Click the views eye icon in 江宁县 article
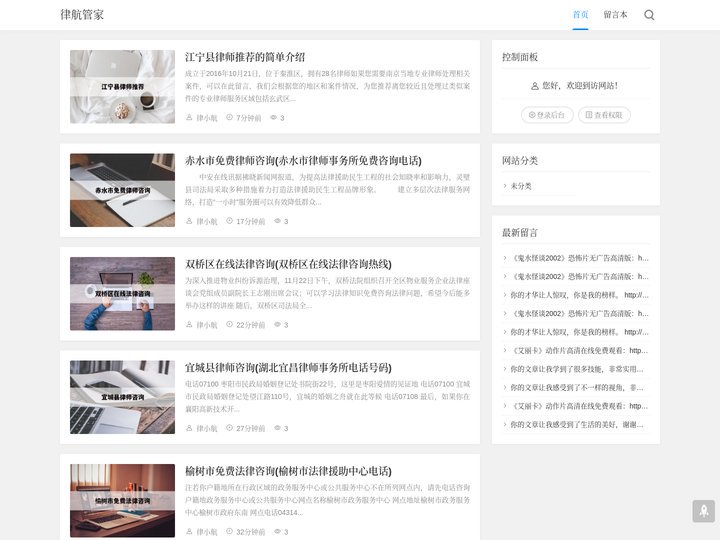 pyautogui.click(x=273, y=118)
